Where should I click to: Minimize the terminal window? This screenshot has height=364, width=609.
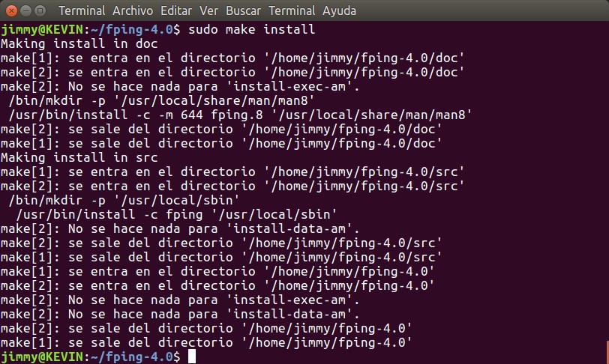pos(25,11)
